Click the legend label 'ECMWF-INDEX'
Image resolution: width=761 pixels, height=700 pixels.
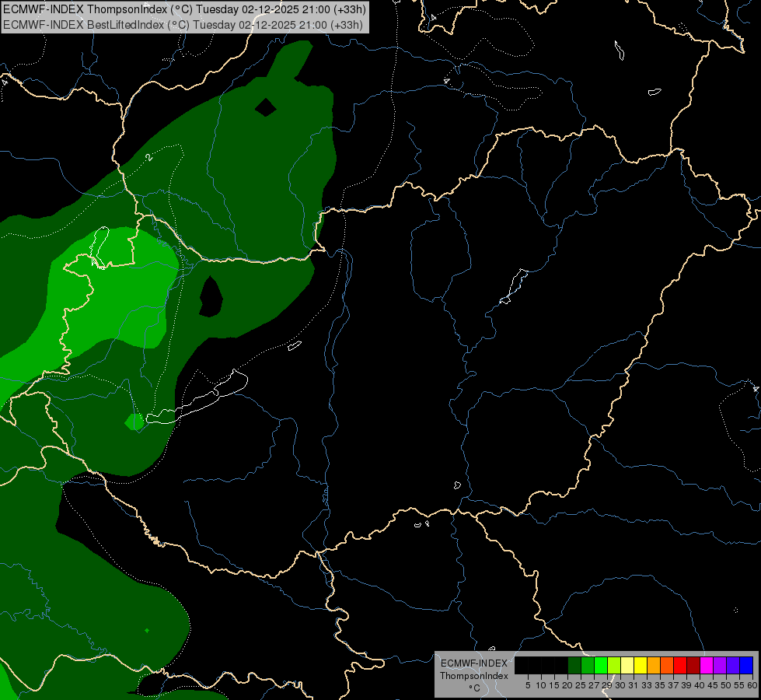point(474,663)
